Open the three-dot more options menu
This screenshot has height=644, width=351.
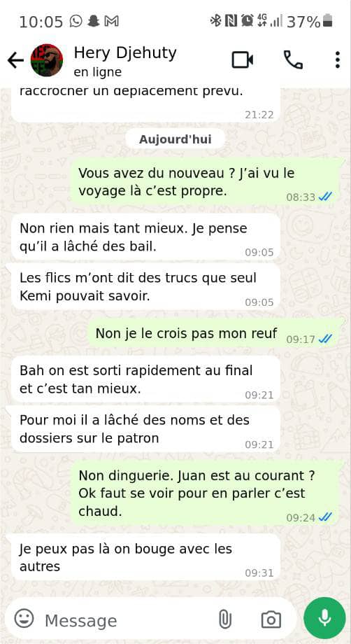(337, 60)
